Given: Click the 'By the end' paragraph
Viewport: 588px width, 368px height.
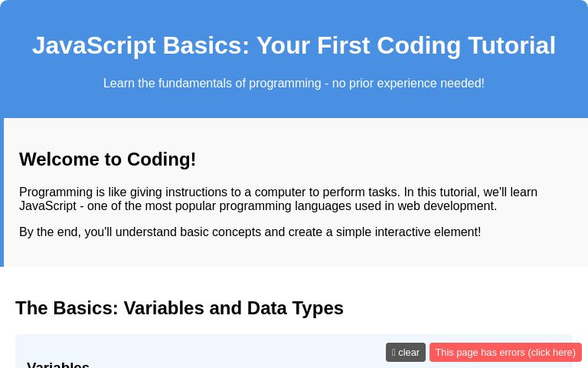Looking at the screenshot, I should (250, 232).
